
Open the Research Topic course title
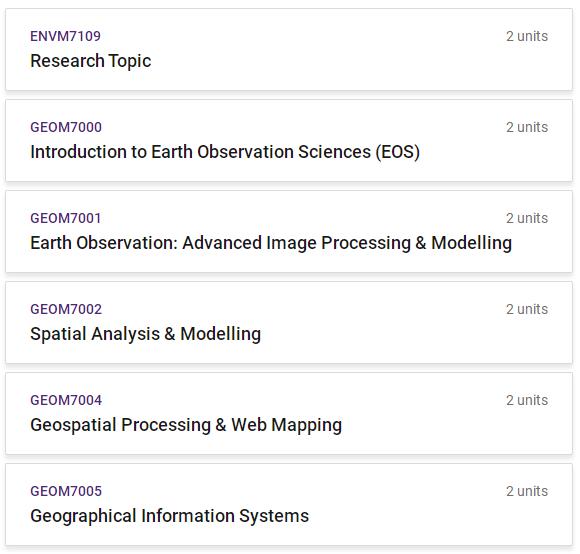tap(91, 61)
